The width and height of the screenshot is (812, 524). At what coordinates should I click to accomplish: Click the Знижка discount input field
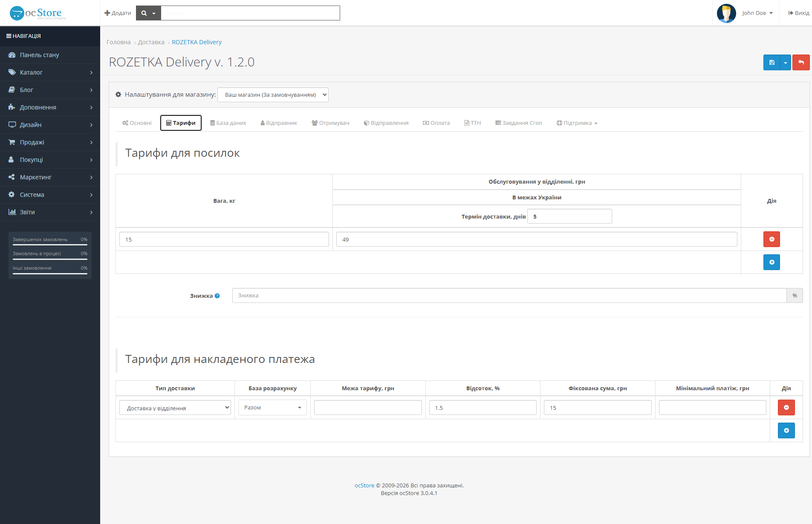pyautogui.click(x=509, y=296)
